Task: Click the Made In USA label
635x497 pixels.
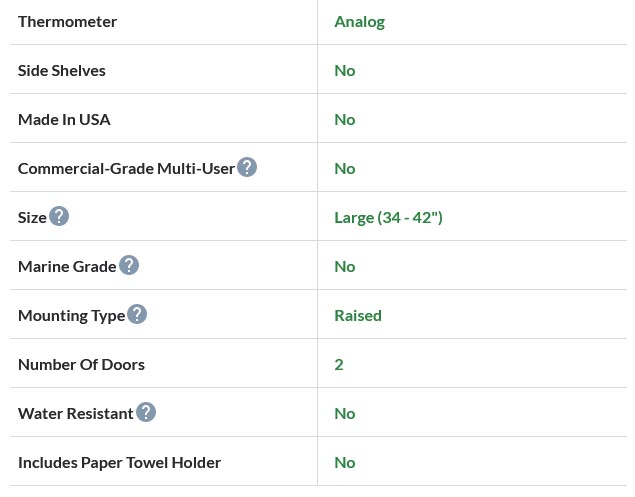Action: (x=64, y=120)
